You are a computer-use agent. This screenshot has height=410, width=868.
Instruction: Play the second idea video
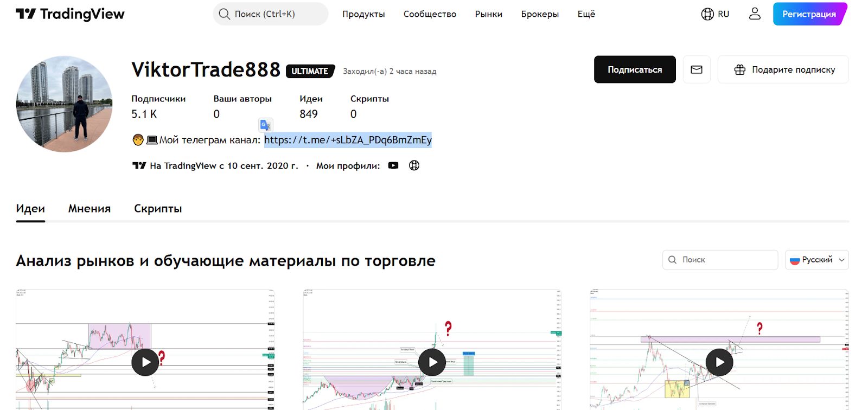pos(432,362)
